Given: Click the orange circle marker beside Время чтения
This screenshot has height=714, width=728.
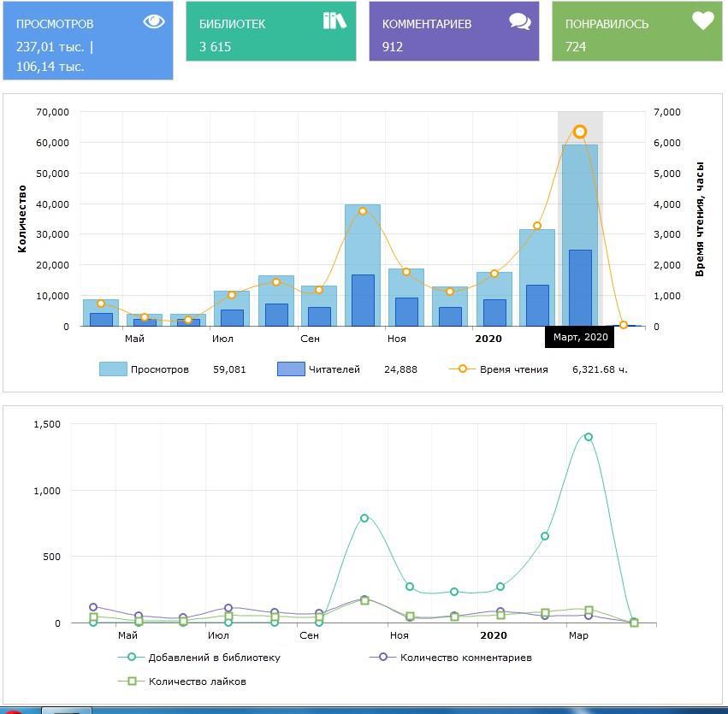Looking at the screenshot, I should pyautogui.click(x=463, y=369).
